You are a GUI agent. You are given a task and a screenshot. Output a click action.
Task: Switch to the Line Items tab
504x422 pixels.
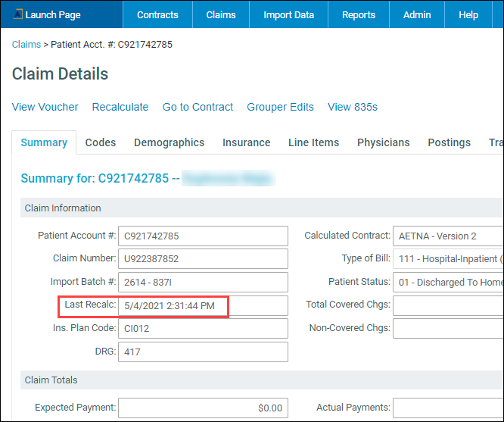coord(314,142)
